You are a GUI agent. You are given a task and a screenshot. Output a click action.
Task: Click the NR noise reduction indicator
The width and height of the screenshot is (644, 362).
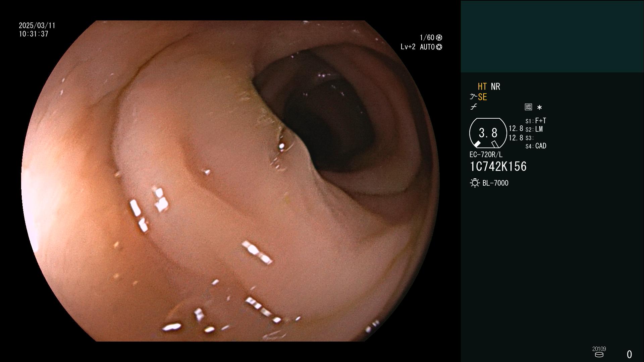495,86
